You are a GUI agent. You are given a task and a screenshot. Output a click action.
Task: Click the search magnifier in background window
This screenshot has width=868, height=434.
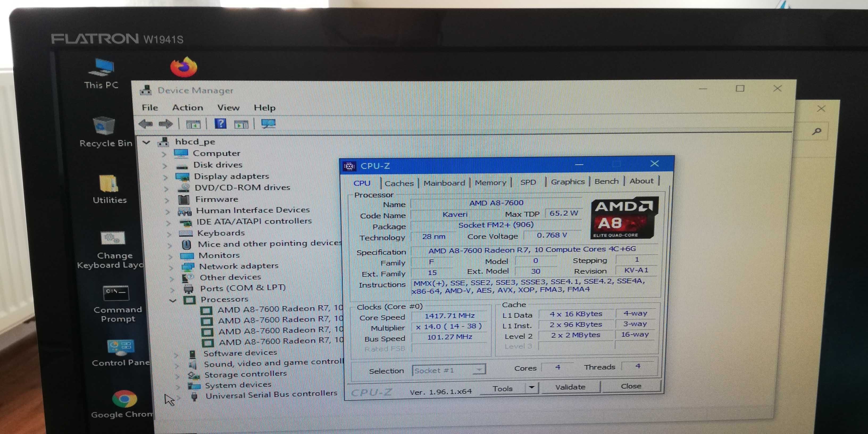[x=816, y=131]
